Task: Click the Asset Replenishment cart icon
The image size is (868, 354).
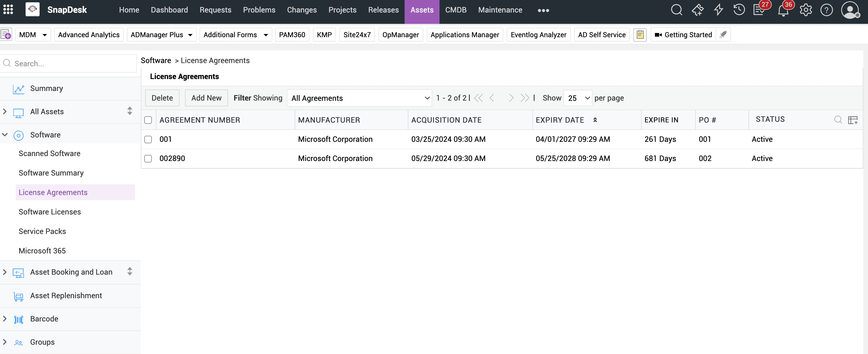Action: pos(18,296)
